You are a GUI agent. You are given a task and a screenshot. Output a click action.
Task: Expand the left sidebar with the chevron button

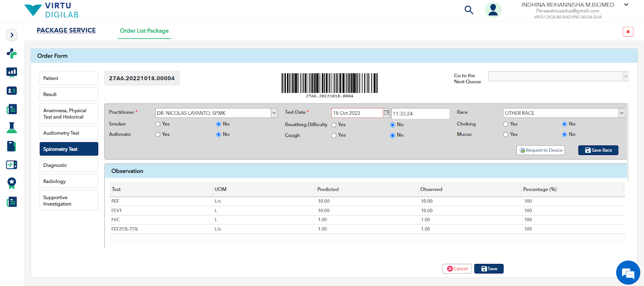[x=12, y=35]
